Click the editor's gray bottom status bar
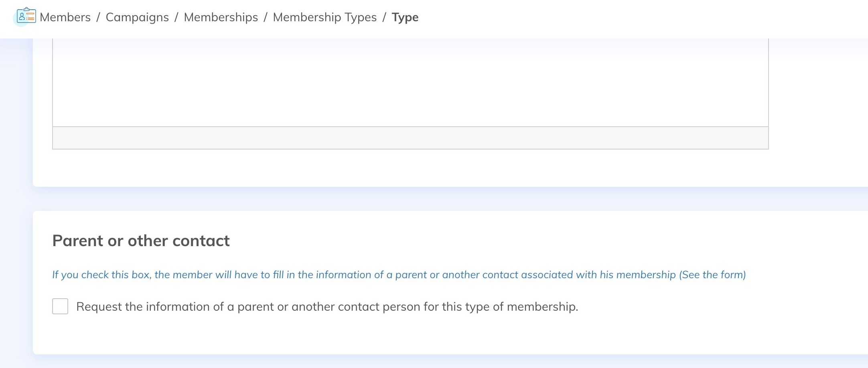 (410, 138)
